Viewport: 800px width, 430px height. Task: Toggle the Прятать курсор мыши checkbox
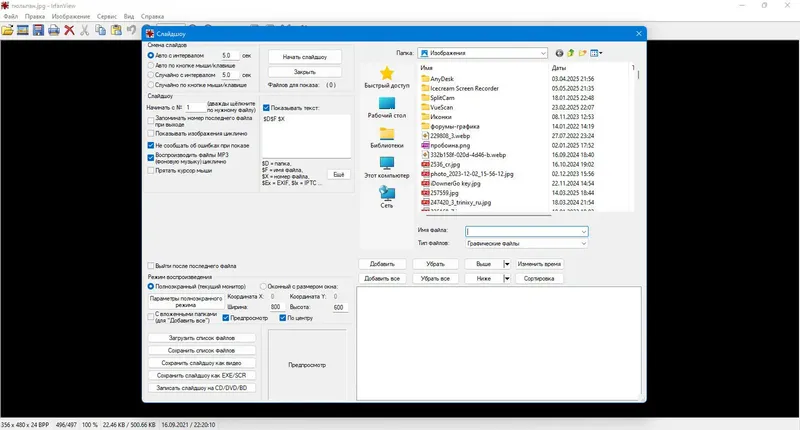pos(151,171)
